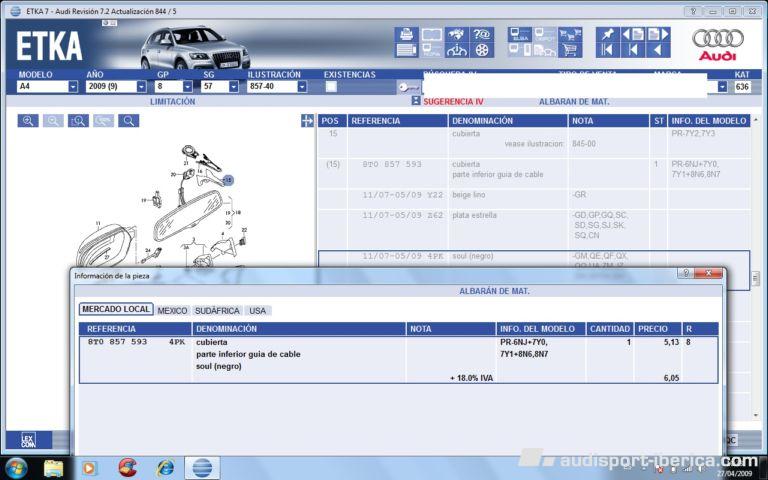Select the MERCADO LOCAL tab
Screen dimensions: 768x480
(116, 310)
